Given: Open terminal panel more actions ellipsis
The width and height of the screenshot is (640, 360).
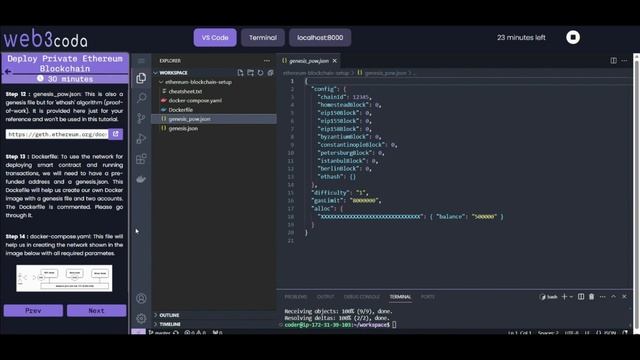Looking at the screenshot, I should point(602,297).
